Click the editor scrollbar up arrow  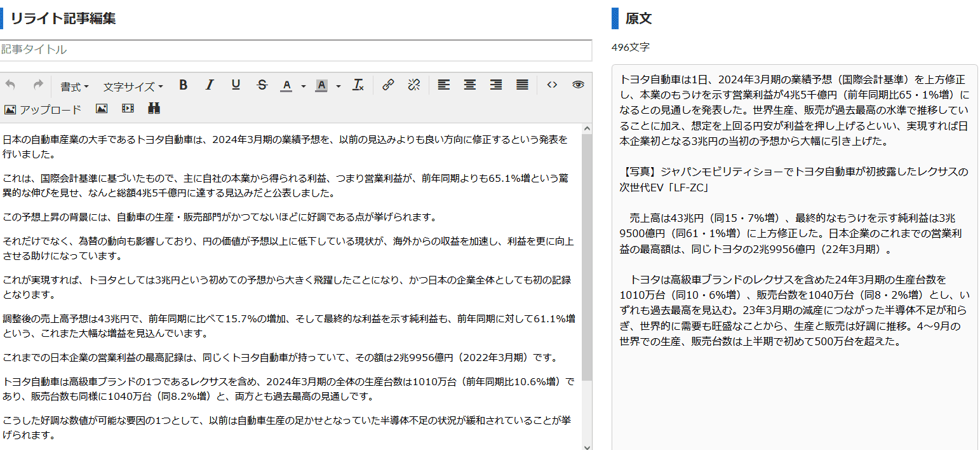click(587, 128)
